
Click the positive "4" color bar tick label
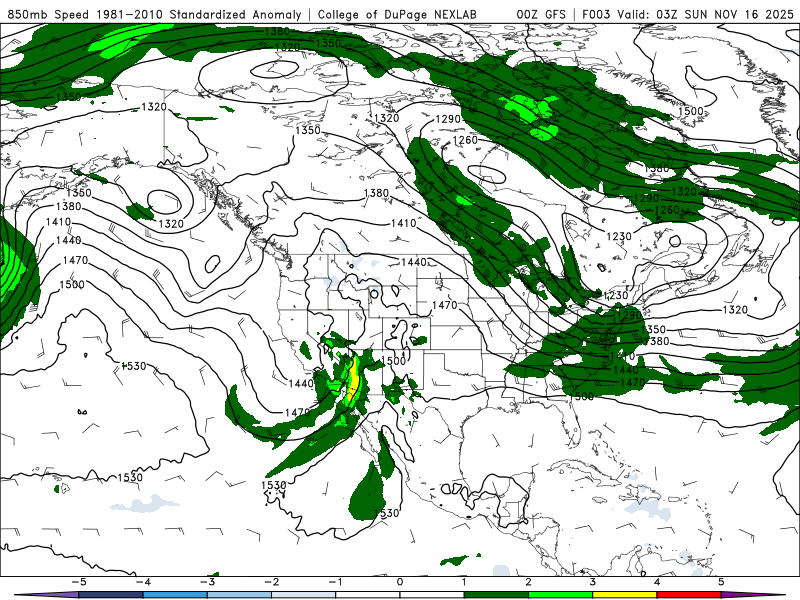657,582
